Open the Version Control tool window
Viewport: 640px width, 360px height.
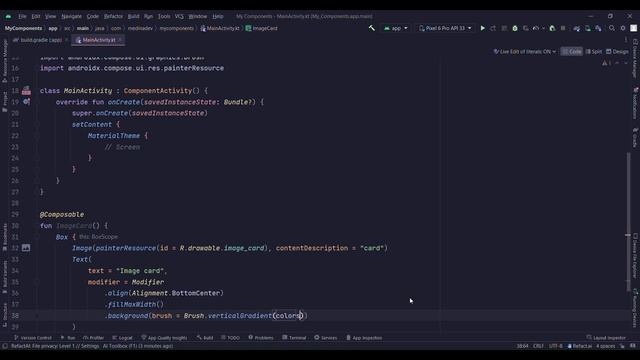point(33,338)
